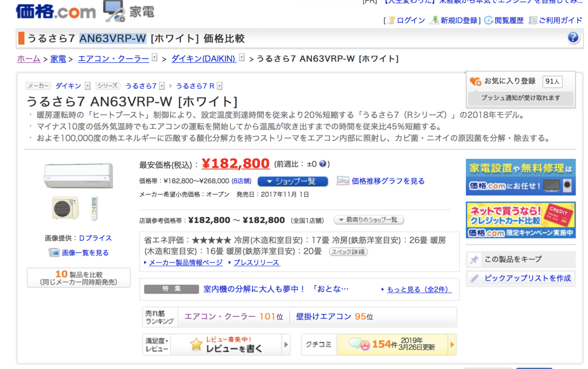588x369 pixels.
Task: Open the ショップ一覧 shop list button
Action: pos(293,181)
